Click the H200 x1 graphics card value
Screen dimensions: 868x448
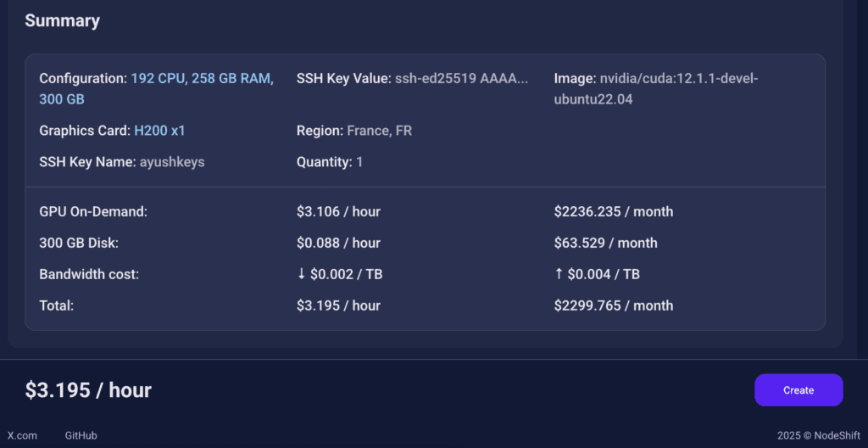159,131
